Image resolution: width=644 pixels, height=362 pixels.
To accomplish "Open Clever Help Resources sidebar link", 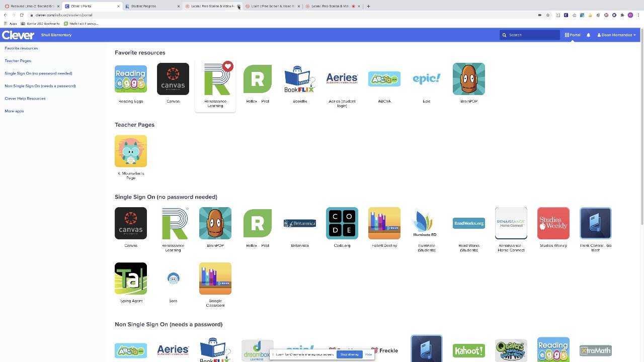I will coord(25,99).
